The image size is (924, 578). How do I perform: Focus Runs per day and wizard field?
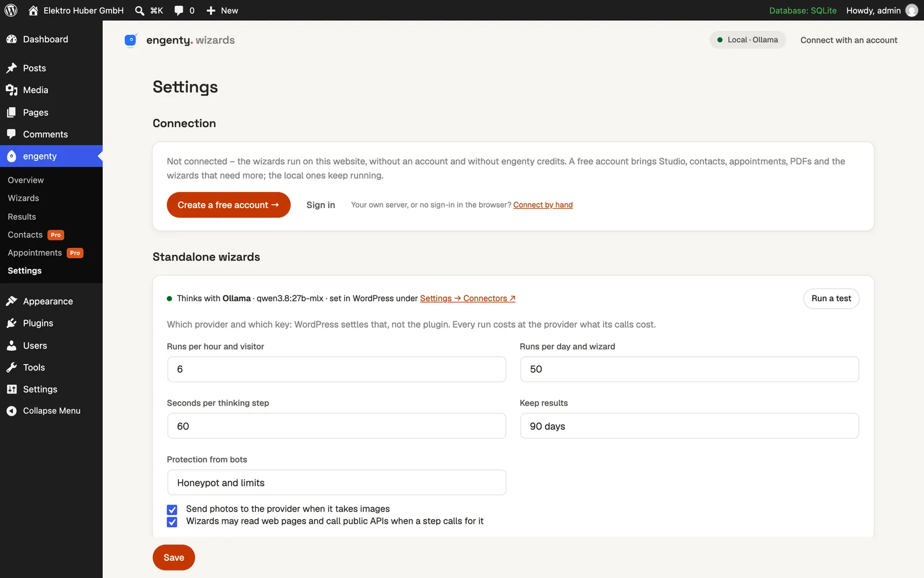point(690,369)
